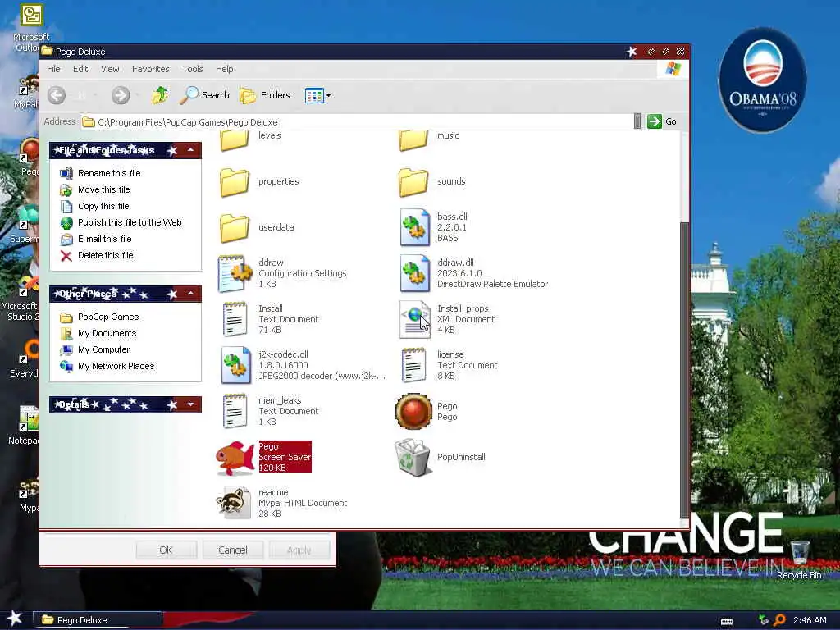Select the ddraw Configuration Settings icon
The image size is (840, 630).
(235, 273)
